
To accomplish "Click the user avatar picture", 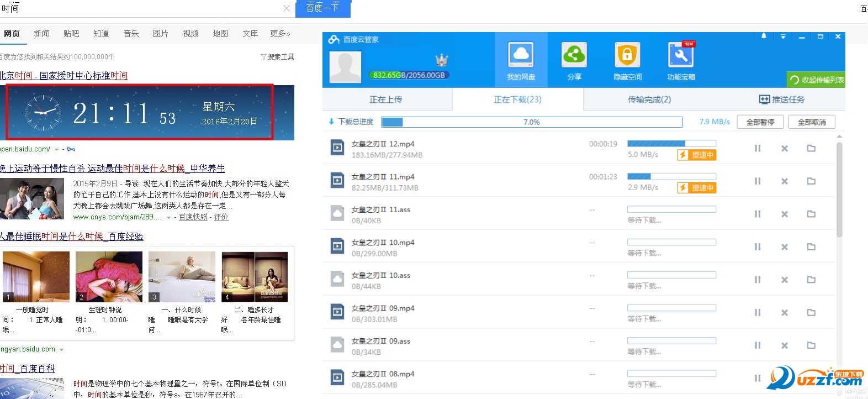I will pyautogui.click(x=345, y=67).
